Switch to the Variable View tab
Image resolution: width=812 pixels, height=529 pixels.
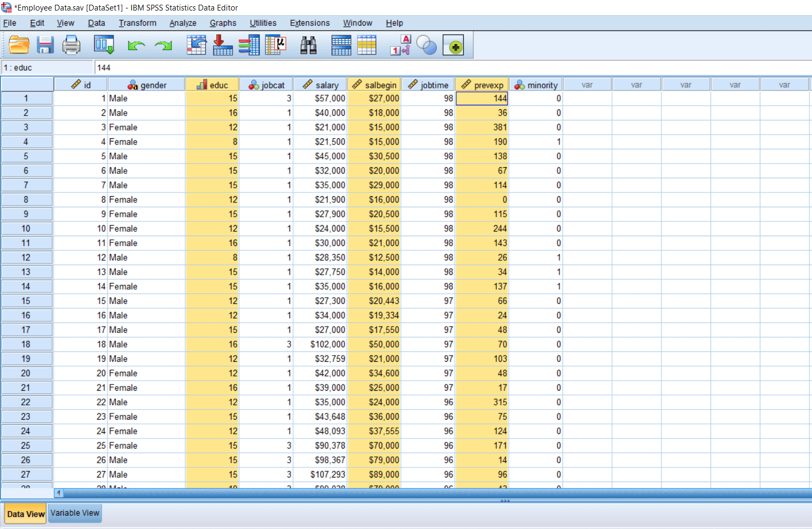click(x=75, y=513)
